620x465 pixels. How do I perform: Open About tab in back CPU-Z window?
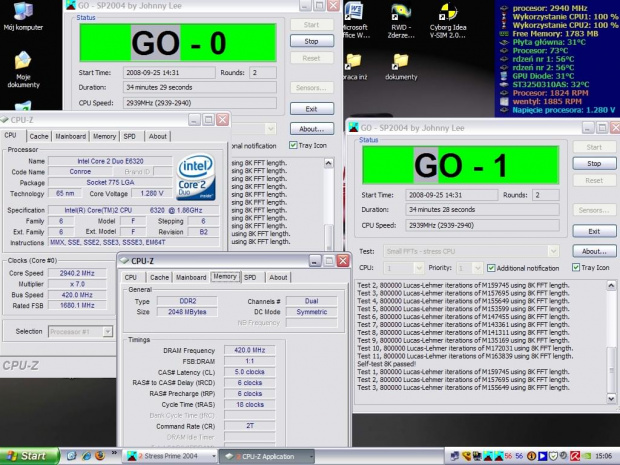[x=157, y=136]
